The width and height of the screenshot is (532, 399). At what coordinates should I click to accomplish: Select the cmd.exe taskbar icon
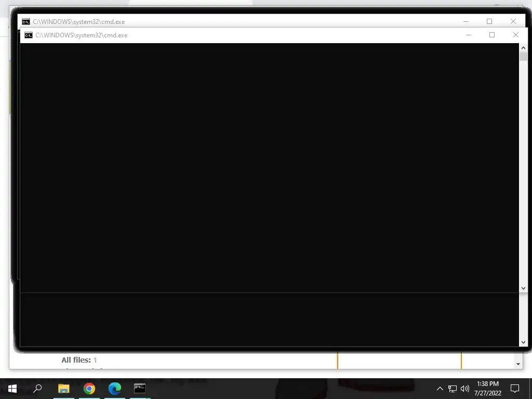click(x=140, y=389)
